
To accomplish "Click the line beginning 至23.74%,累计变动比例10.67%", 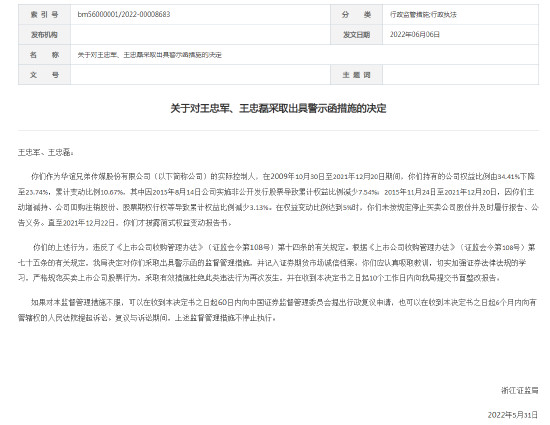I will pyautogui.click(x=276, y=192).
